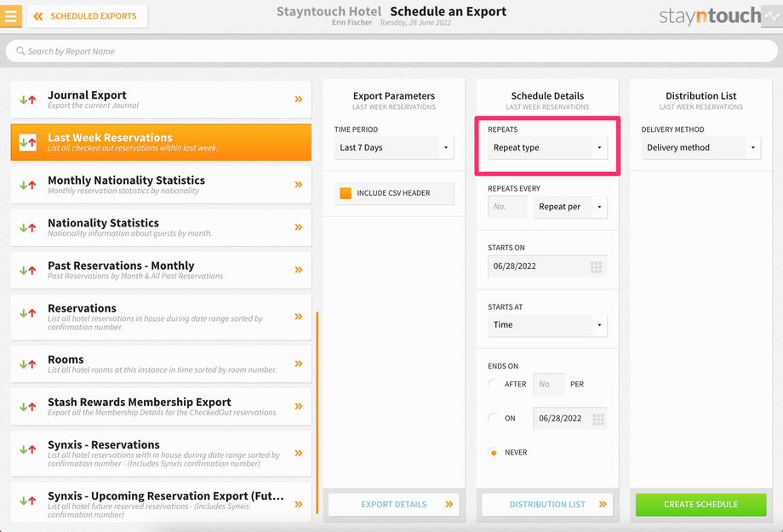The image size is (783, 532).
Task: Click the stayntouch logo
Action: pos(710,16)
